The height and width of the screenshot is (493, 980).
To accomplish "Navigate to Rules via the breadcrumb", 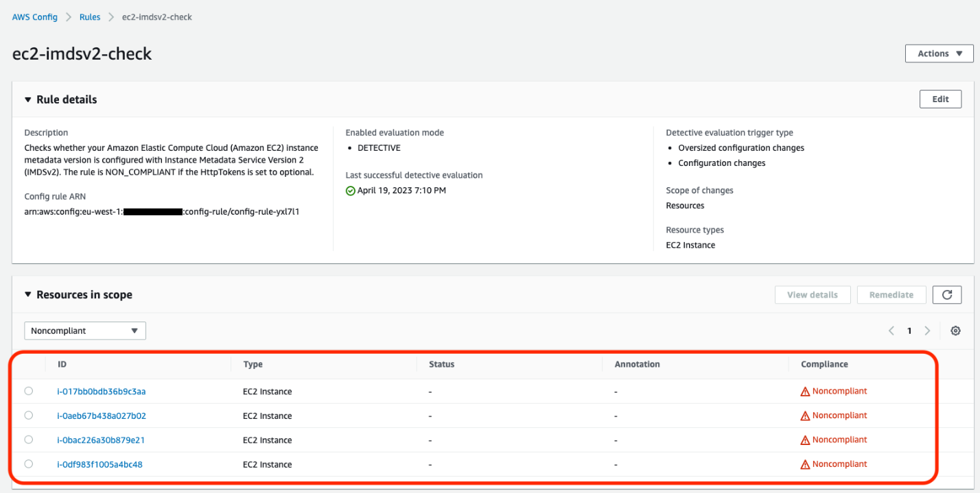I will click(89, 16).
